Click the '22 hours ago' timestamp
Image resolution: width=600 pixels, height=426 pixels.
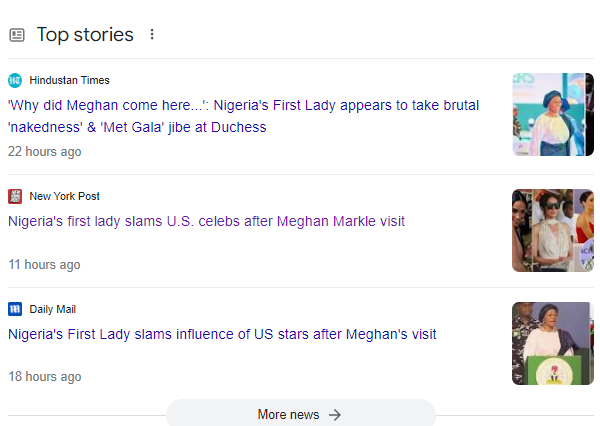click(x=45, y=152)
